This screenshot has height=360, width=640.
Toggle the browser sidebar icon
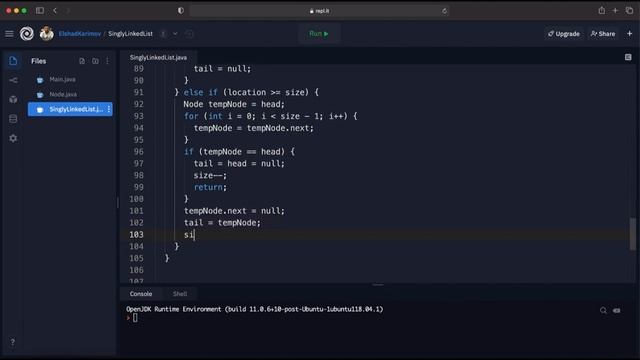[40, 11]
